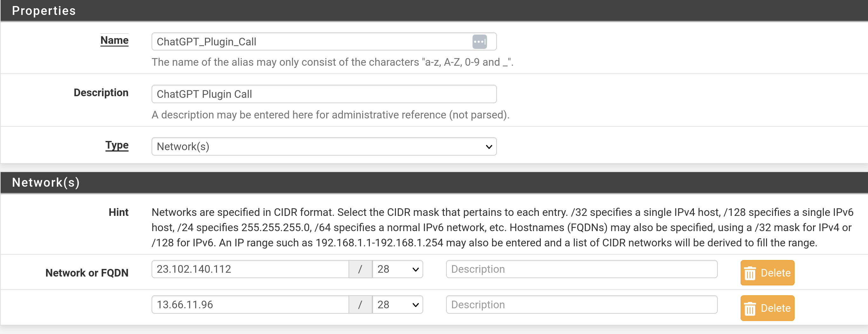
Task: Expand CIDR mask dropdown for 13.66.11.96
Action: click(397, 304)
